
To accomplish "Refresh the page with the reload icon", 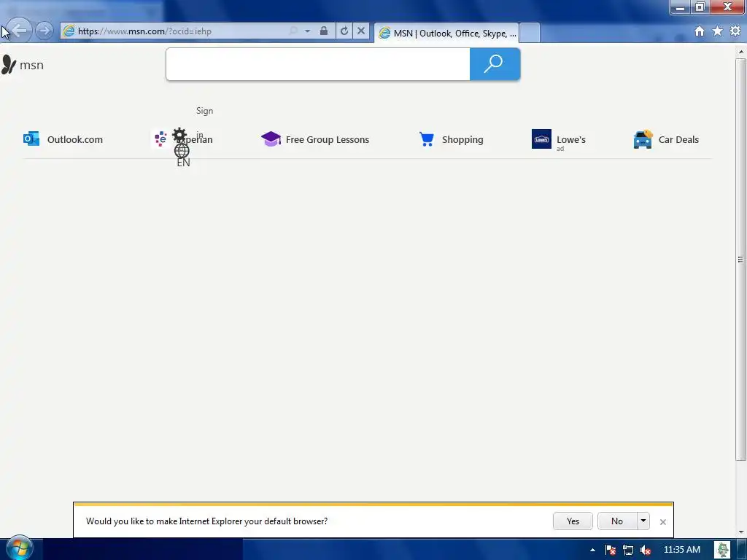I will [344, 31].
